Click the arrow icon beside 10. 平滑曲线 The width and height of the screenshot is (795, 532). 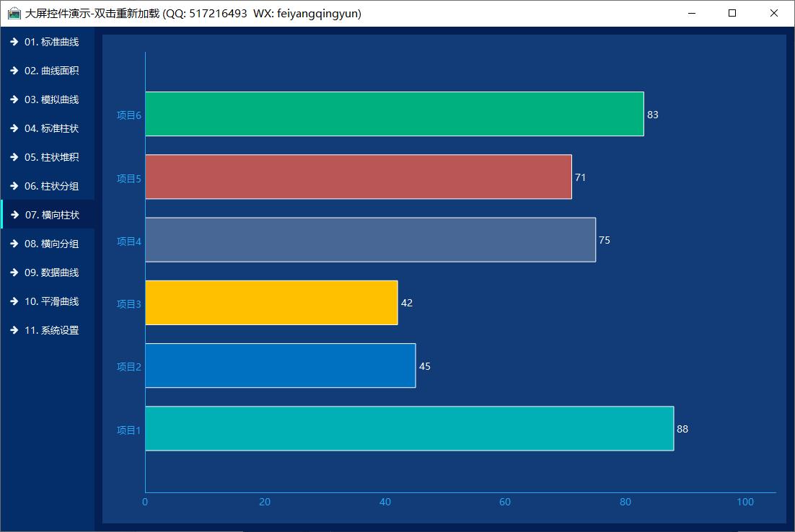tap(14, 301)
